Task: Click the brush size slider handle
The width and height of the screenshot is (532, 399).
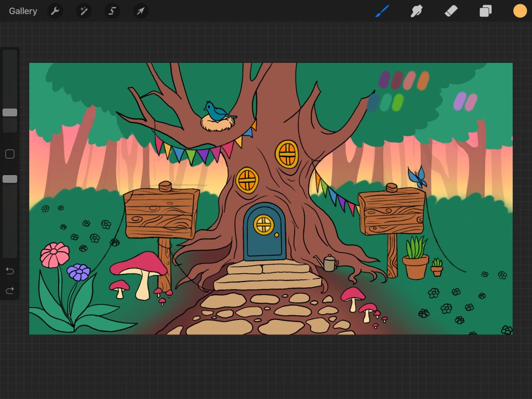Action: pyautogui.click(x=9, y=113)
